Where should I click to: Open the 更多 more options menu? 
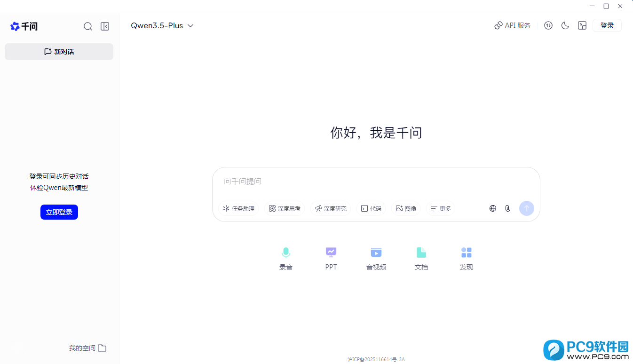[x=440, y=208]
